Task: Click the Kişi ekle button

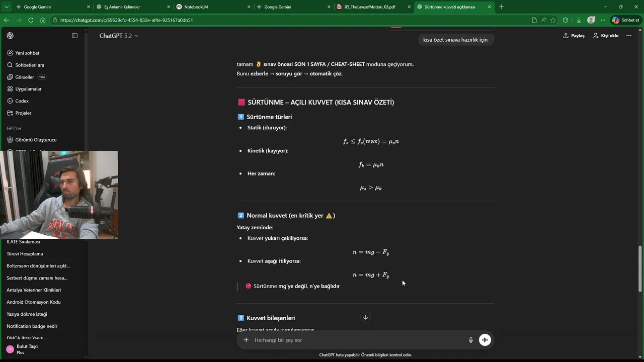Action: tap(606, 36)
